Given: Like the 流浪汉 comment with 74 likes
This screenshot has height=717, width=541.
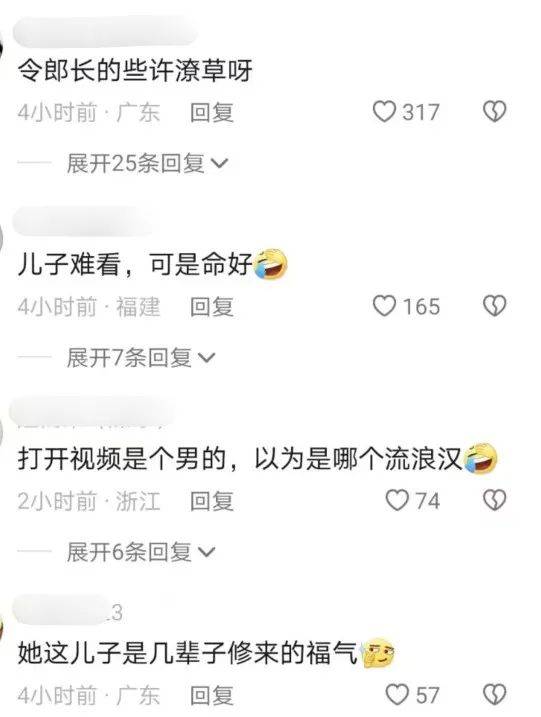Looking at the screenshot, I should [x=397, y=500].
